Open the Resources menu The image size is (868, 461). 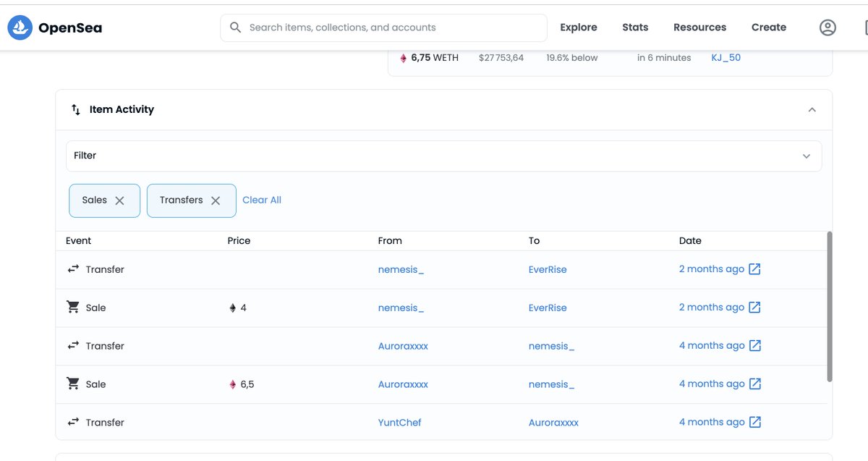pos(699,28)
